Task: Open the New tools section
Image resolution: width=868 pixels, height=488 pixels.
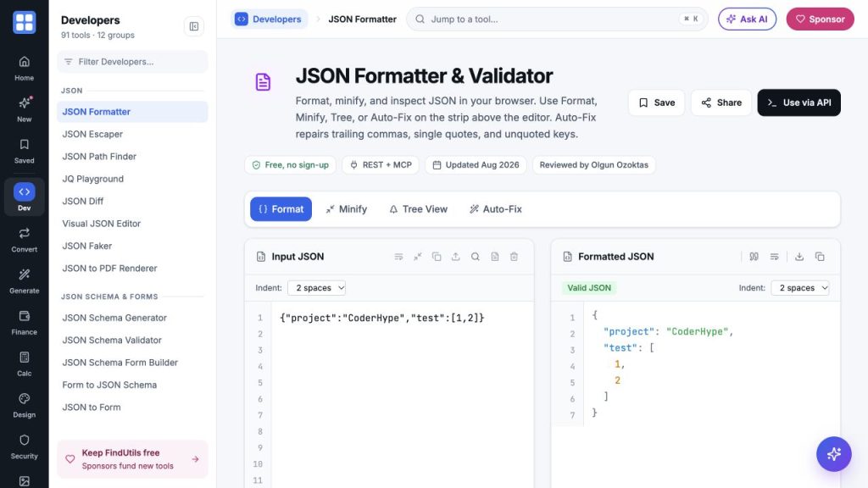Action: point(25,109)
